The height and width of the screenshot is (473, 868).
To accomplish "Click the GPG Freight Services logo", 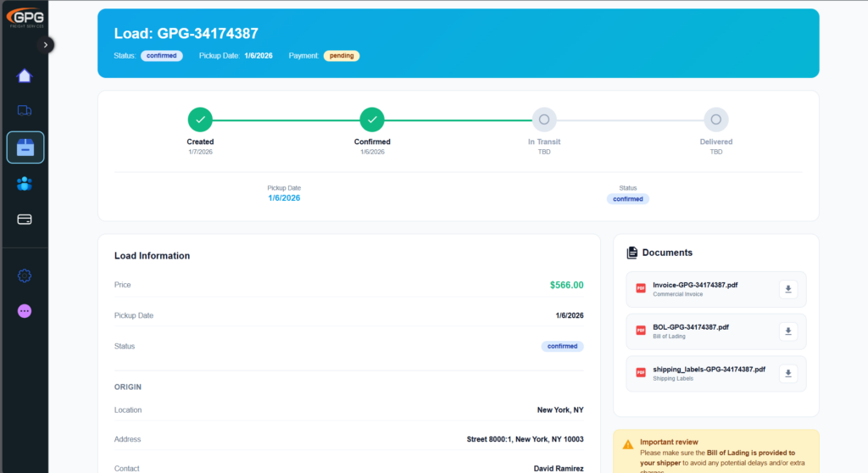I will point(24,17).
